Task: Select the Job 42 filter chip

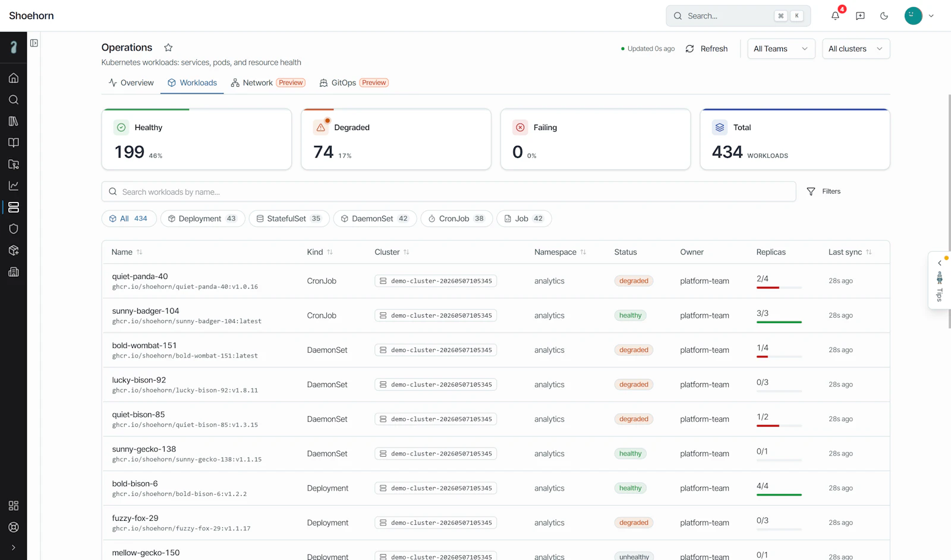Action: pos(524,219)
